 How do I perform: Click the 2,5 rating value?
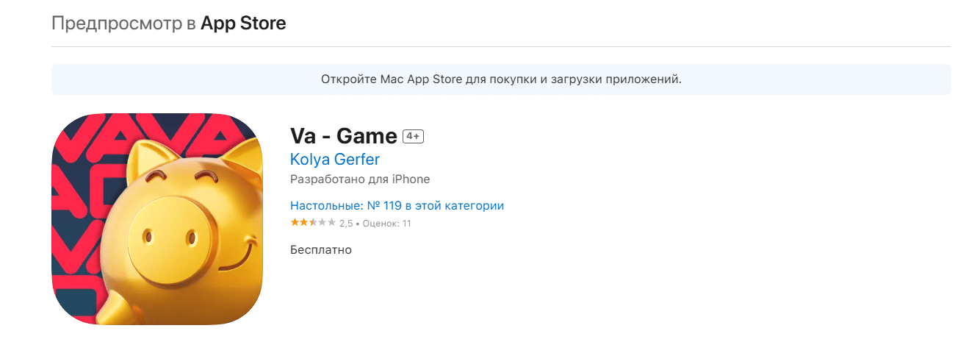(346, 224)
